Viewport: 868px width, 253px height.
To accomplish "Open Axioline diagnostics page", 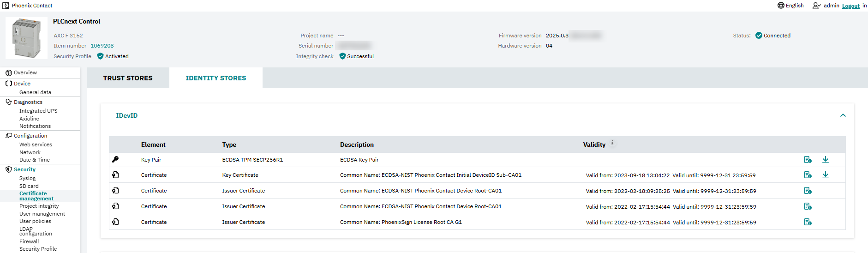I will pos(29,119).
